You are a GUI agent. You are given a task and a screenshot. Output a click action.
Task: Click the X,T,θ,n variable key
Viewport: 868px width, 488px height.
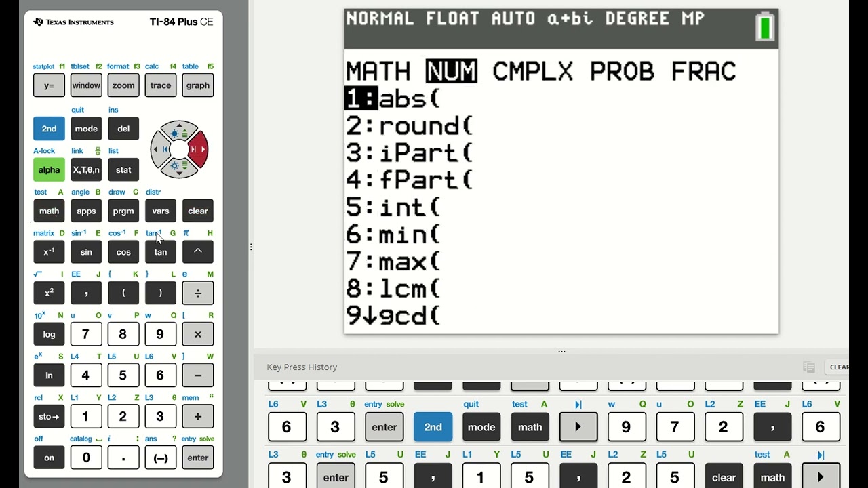click(86, 170)
